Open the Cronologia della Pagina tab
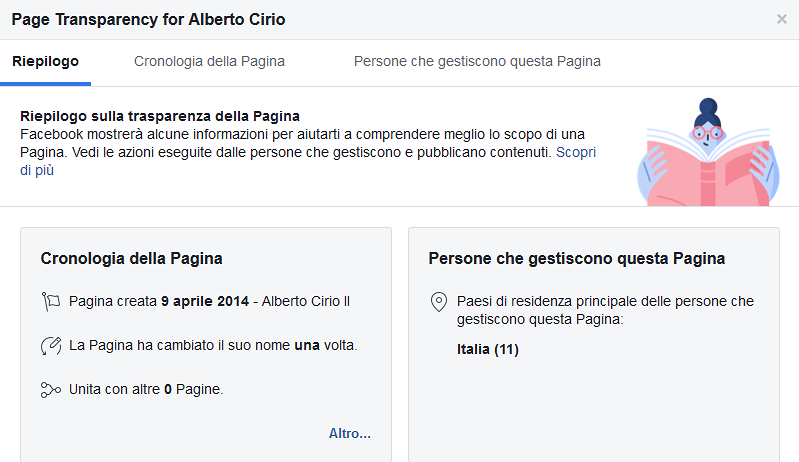Image resolution: width=799 pixels, height=462 pixels. 209,62
